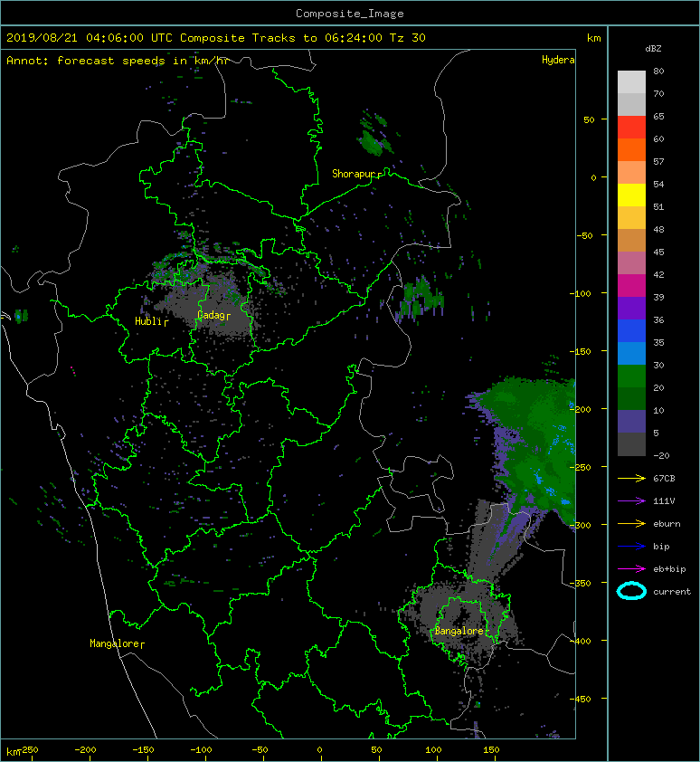Click the 'Mangalore' city label

point(115,643)
